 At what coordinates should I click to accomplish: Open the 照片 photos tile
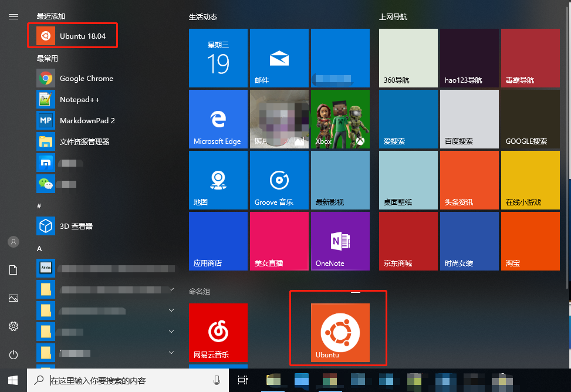279,119
